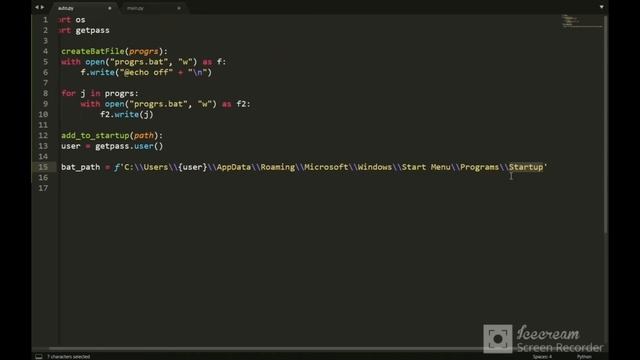Viewport: 640px width, 360px height.
Task: Click 'getpass.user()' on line 13
Action: (129, 146)
